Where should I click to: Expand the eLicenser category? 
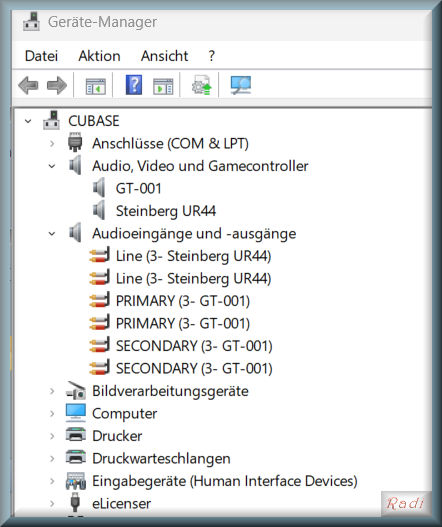coord(52,503)
